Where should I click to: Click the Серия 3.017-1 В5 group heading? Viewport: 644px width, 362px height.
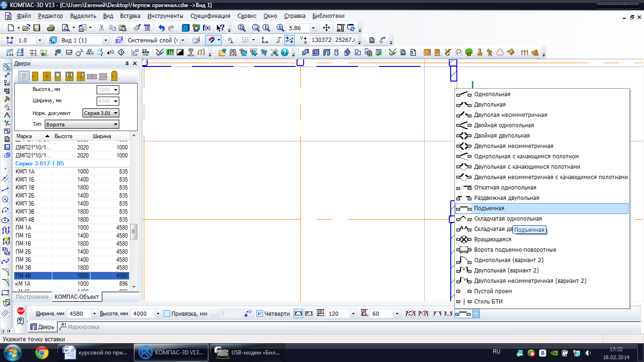coord(40,164)
